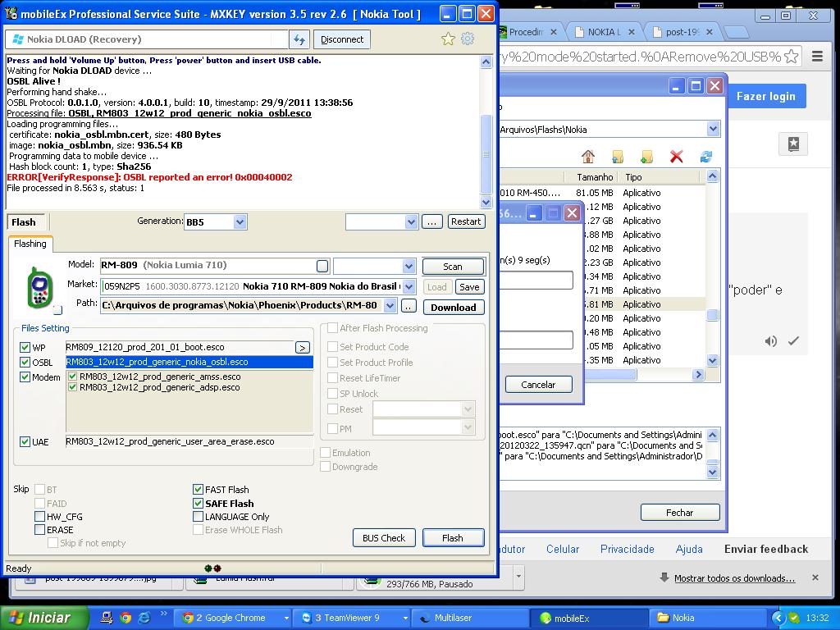Bookmark the page with address bar star

tap(792, 57)
